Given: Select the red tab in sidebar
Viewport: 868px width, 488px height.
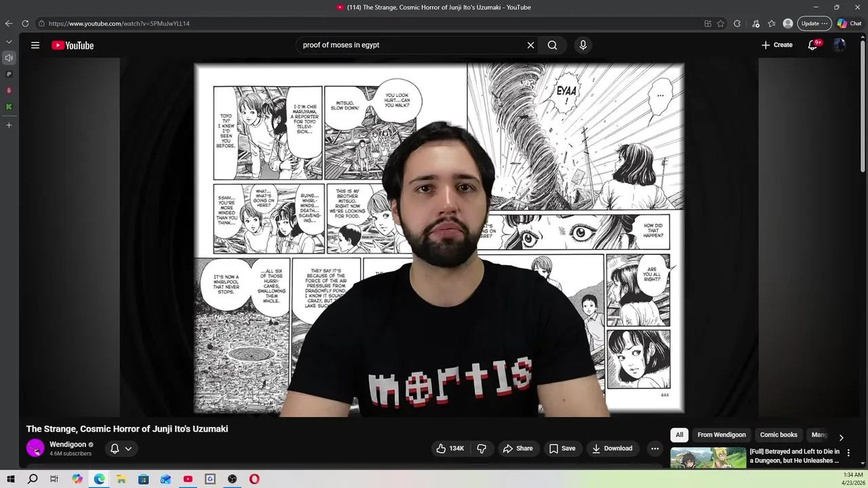Looking at the screenshot, I should [x=9, y=91].
